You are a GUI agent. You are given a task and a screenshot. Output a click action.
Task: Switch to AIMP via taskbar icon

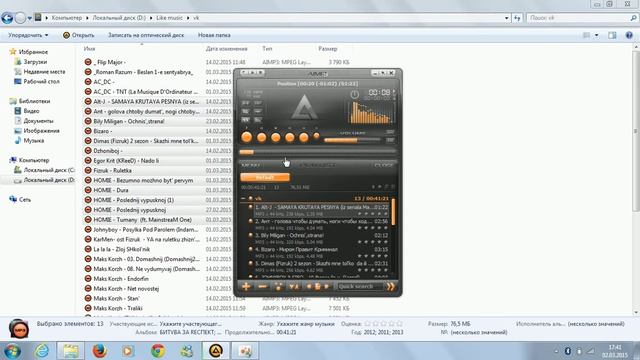pos(216,351)
